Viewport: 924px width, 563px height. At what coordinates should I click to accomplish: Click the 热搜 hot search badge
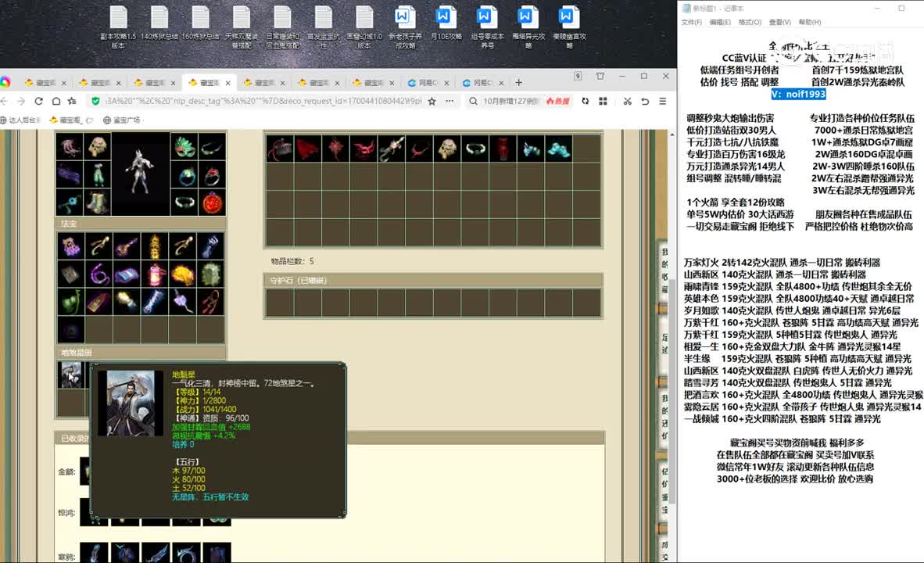tap(557, 102)
